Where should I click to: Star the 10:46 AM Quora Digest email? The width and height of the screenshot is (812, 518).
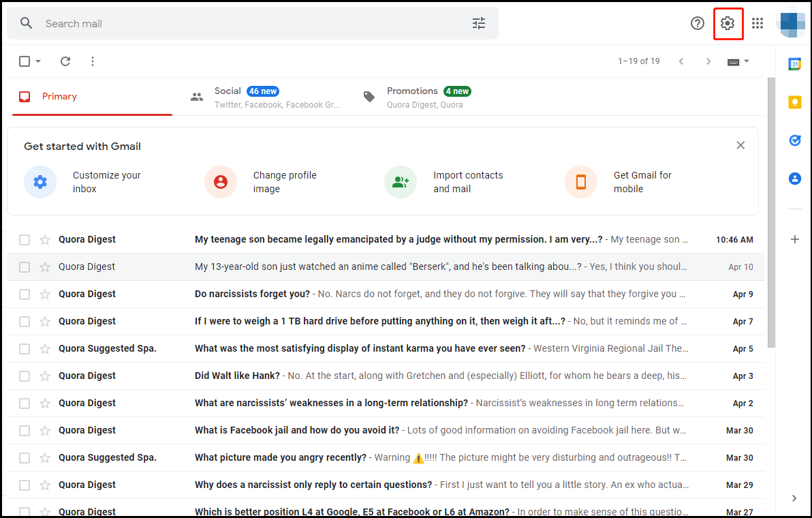coord(45,240)
